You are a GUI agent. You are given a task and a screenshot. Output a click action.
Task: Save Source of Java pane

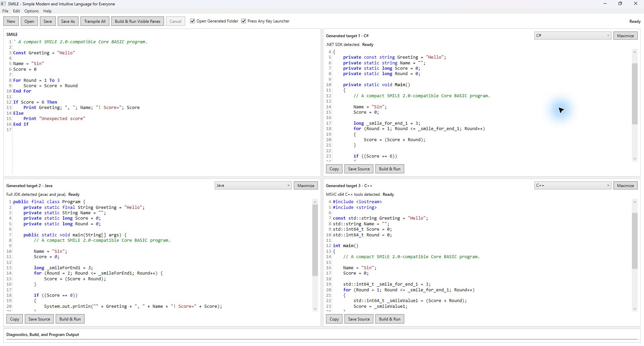point(39,319)
